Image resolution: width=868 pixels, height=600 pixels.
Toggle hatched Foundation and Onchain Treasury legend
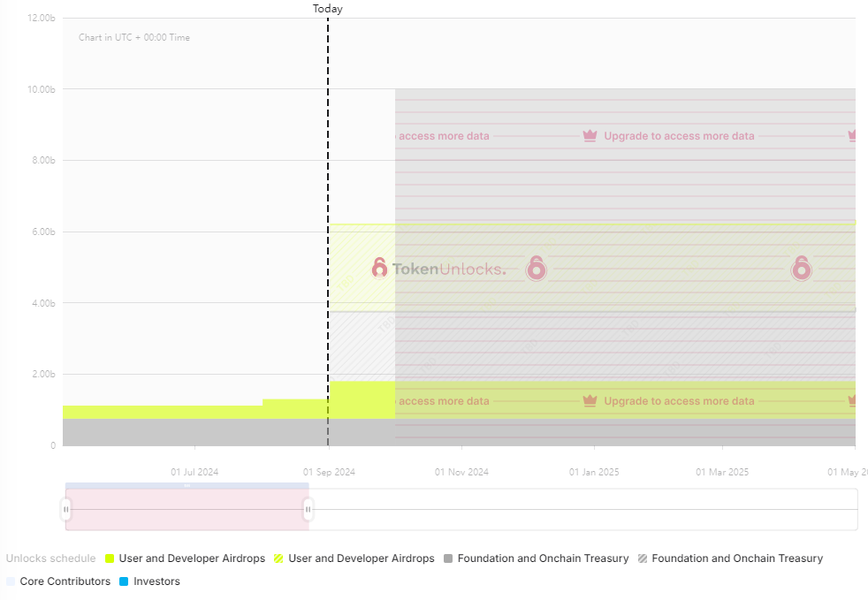tap(731, 558)
